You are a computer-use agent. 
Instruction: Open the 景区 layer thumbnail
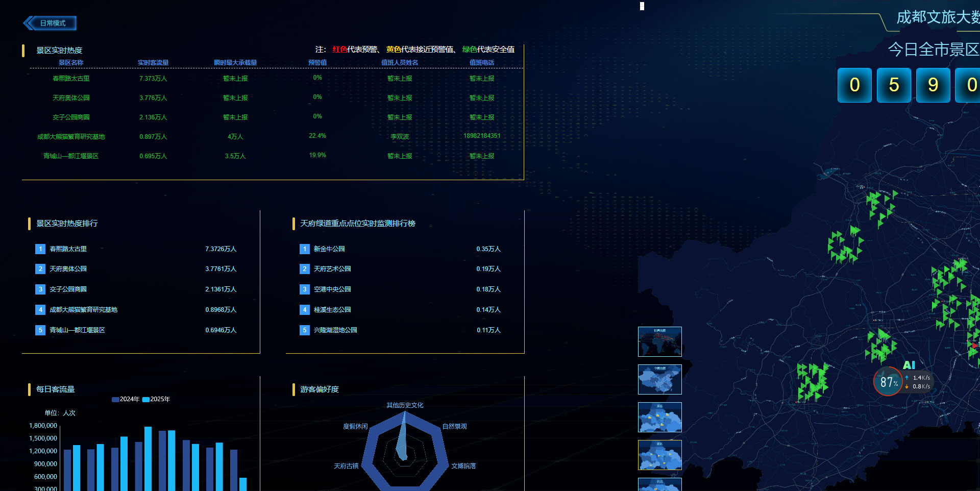[659, 417]
